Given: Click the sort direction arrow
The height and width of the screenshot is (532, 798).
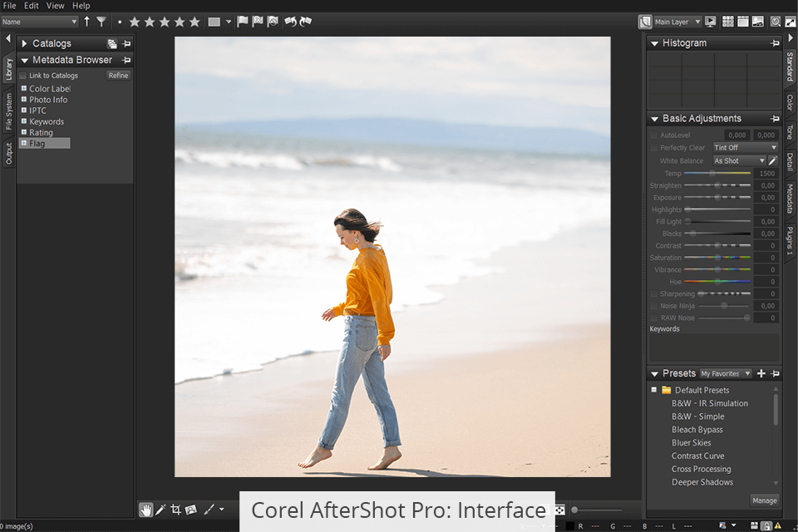Looking at the screenshot, I should 86,22.
